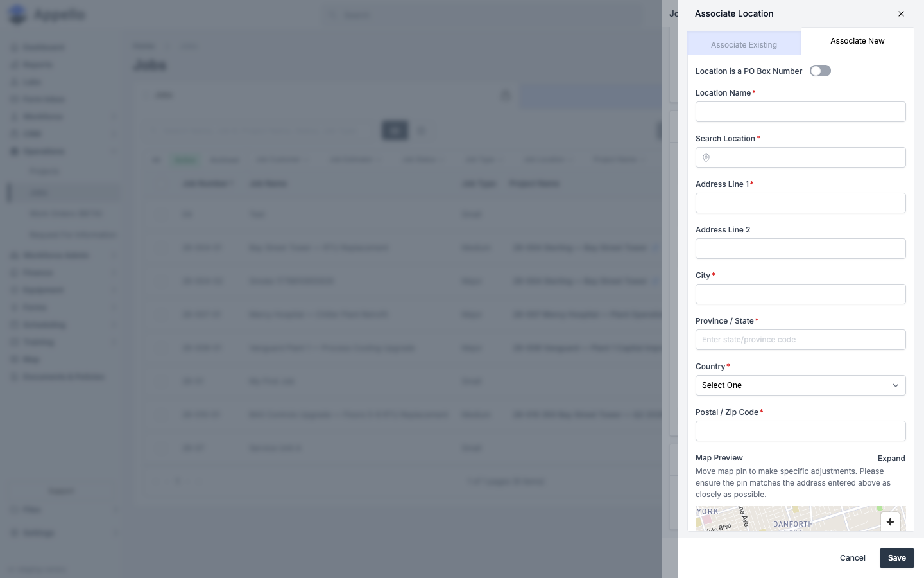
Task: Expand the Map Preview
Action: pos(891,459)
